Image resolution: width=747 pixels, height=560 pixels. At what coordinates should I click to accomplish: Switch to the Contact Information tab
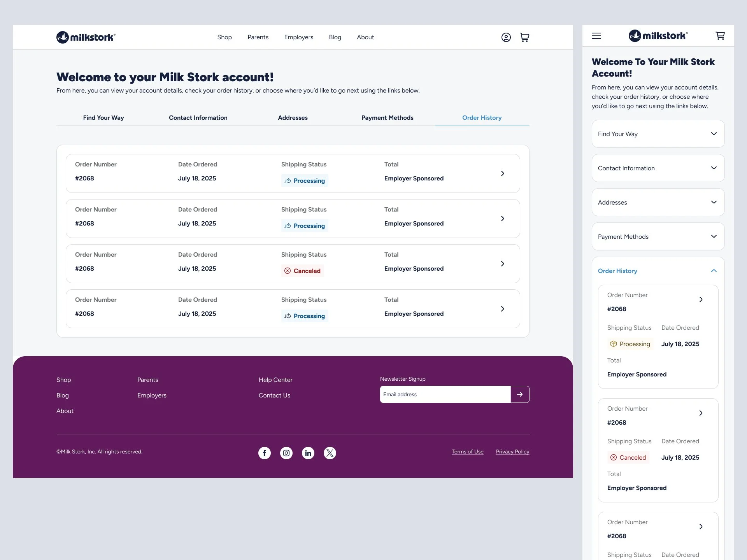[198, 117]
